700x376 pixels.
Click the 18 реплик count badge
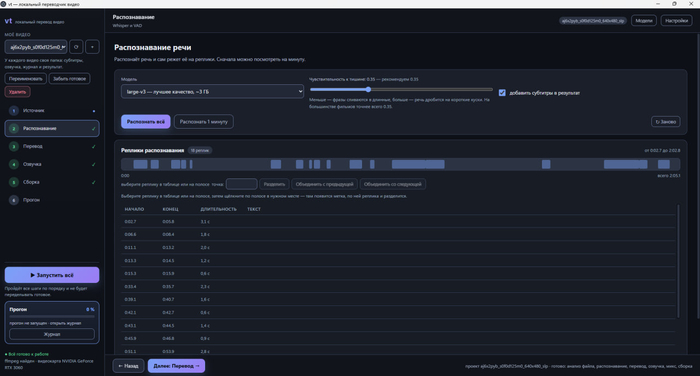tap(200, 150)
